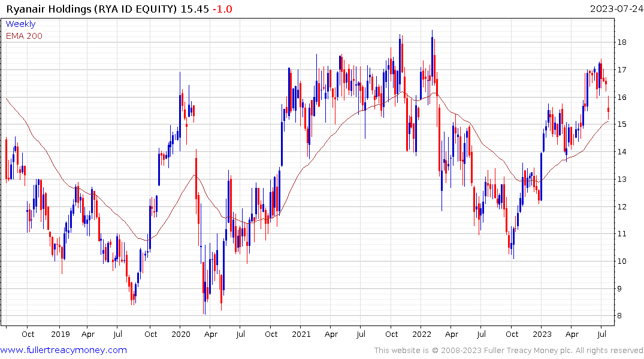Click the 10 price axis label
The width and height of the screenshot is (644, 359).
tap(622, 261)
